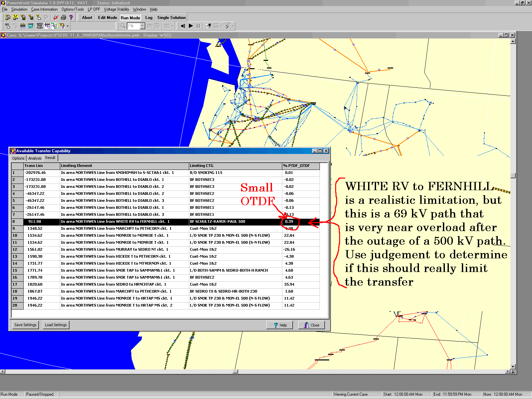Toggle Run Mode button
Screen dimensions: 532x399
(x=130, y=18)
